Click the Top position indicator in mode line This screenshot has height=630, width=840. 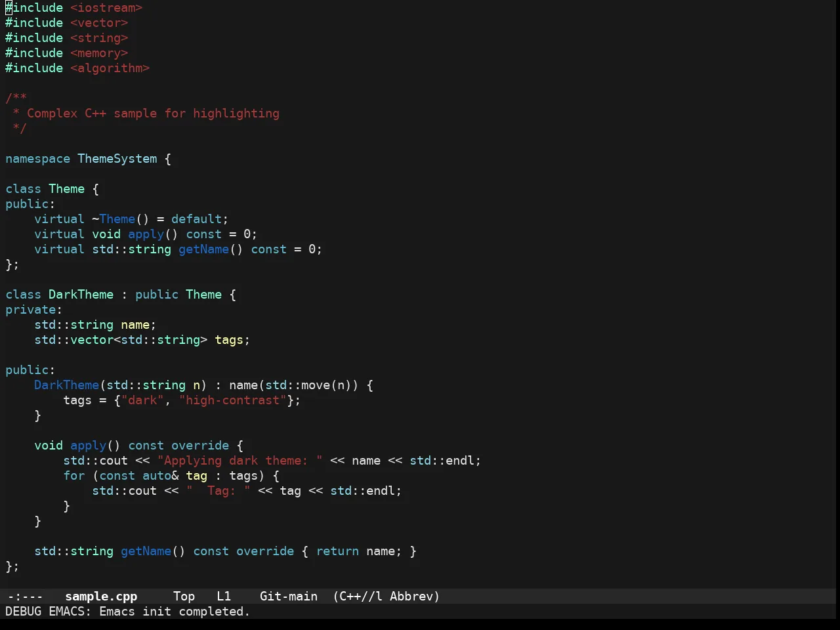184,597
